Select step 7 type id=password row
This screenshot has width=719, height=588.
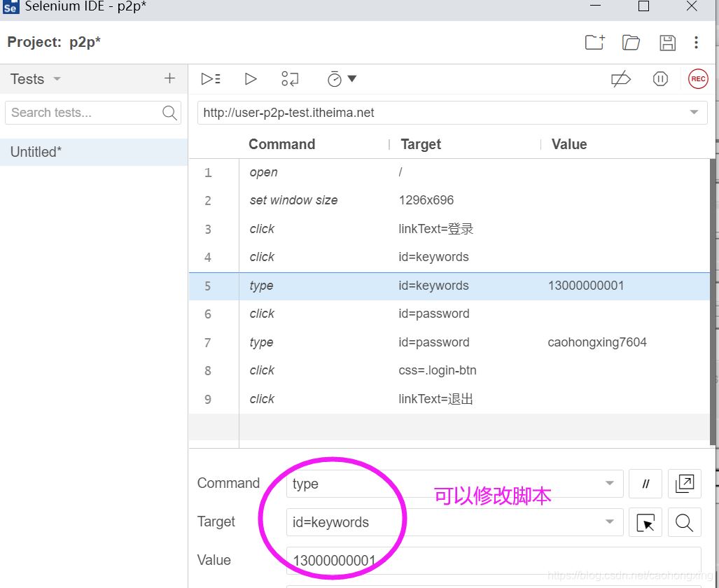449,342
